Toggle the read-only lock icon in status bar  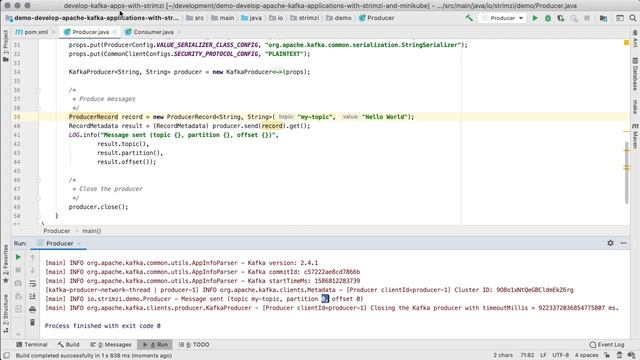point(607,355)
